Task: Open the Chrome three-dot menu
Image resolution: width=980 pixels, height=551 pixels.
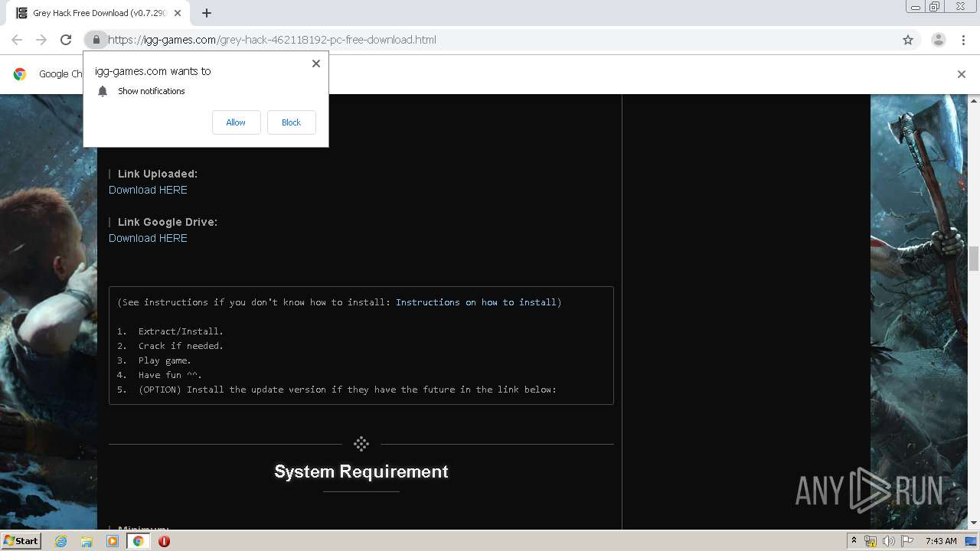Action: (963, 40)
